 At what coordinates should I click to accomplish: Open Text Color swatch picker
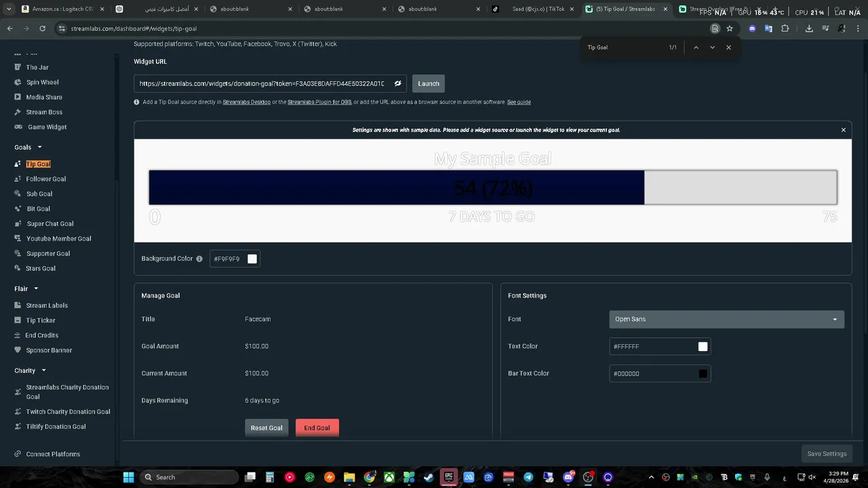coord(703,346)
